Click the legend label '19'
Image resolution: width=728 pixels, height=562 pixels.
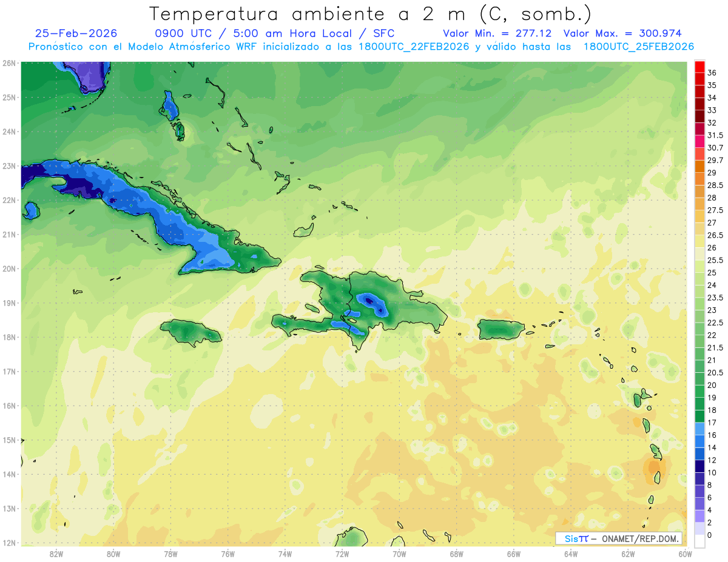pos(712,398)
